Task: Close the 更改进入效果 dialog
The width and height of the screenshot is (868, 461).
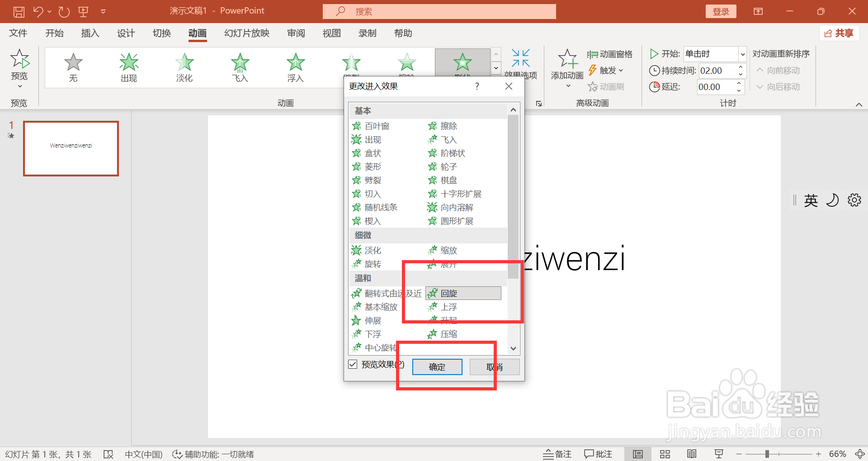Action: [x=509, y=86]
